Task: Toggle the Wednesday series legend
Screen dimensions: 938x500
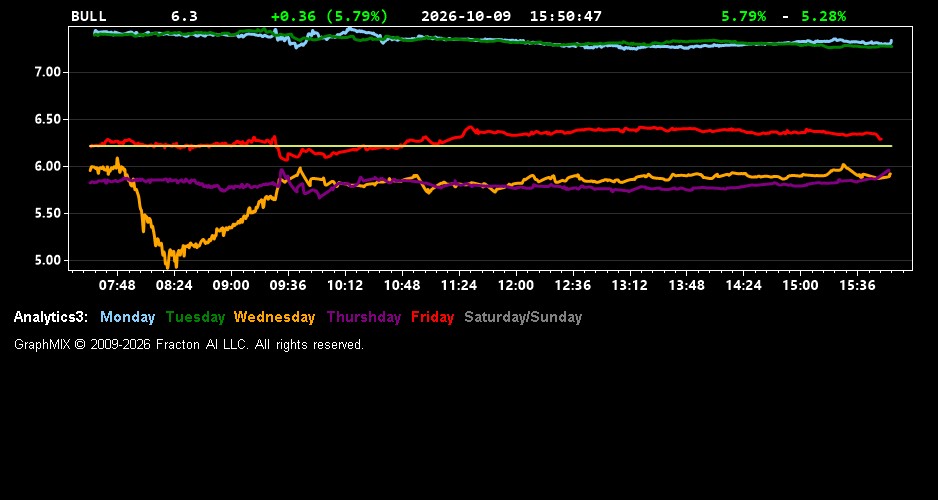Action: (x=274, y=318)
